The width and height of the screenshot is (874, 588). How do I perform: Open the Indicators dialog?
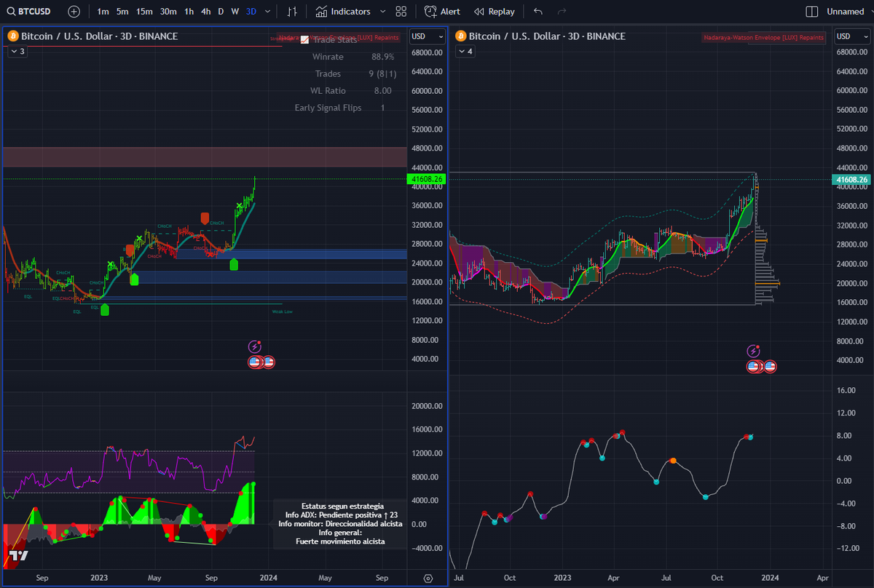(x=343, y=12)
